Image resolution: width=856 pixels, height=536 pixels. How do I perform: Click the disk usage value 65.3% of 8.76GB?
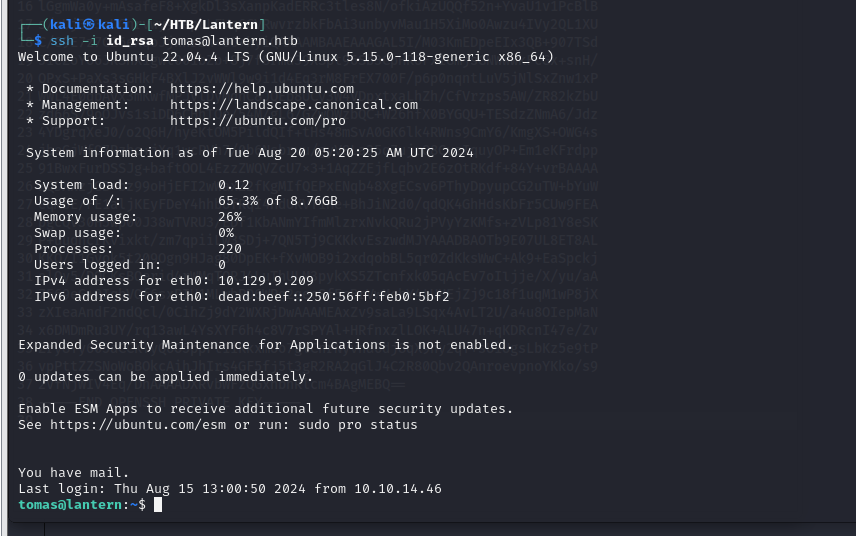pos(278,201)
